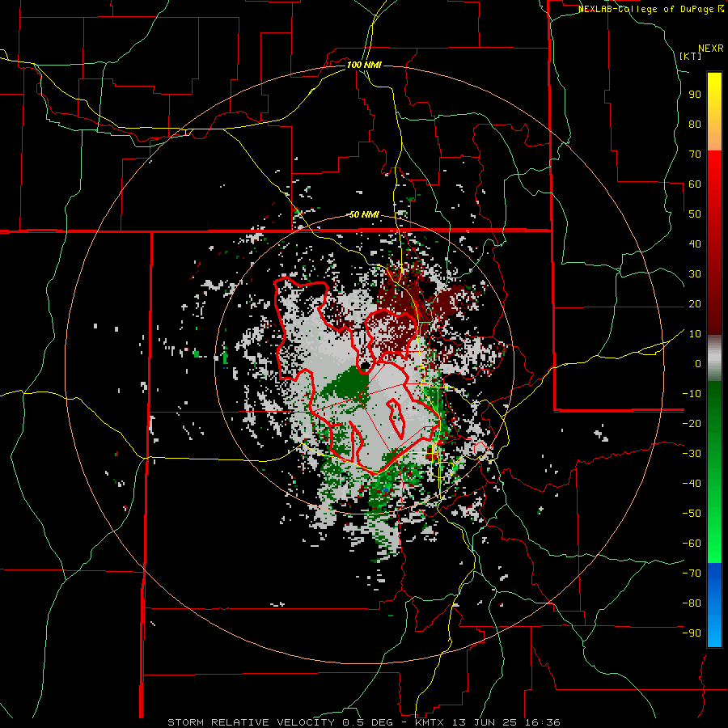Click the 10 value on the velocity scale
The height and width of the screenshot is (728, 728).
coord(695,334)
